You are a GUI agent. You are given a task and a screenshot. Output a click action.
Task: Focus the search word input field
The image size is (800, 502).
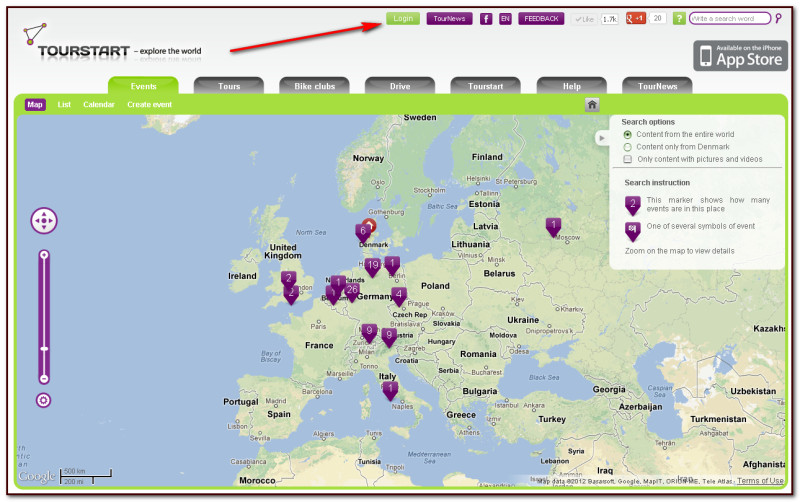pos(729,18)
